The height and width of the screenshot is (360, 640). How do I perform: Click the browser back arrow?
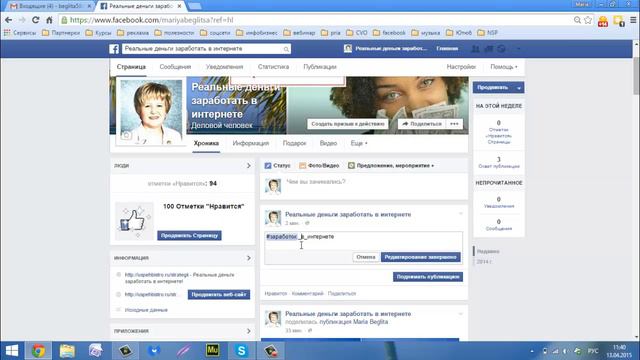[9, 20]
